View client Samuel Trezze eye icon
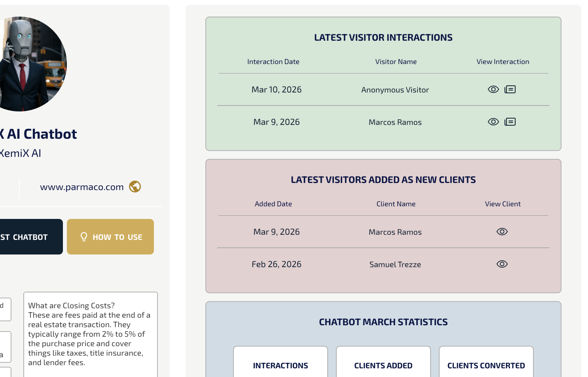The width and height of the screenshot is (588, 377). (x=502, y=264)
